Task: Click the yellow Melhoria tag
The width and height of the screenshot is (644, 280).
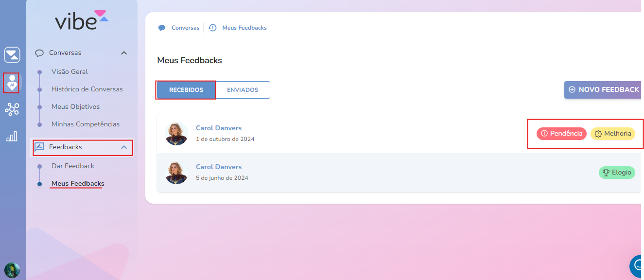Action: 613,133
